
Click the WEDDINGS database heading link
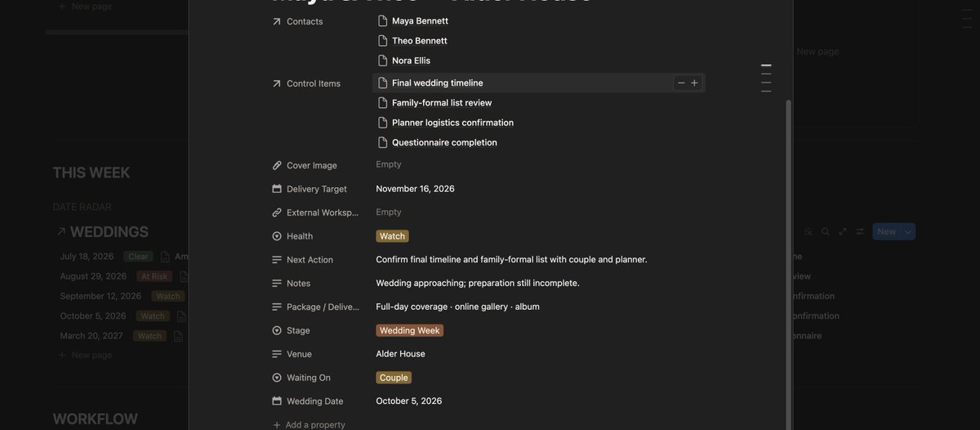[x=109, y=232]
